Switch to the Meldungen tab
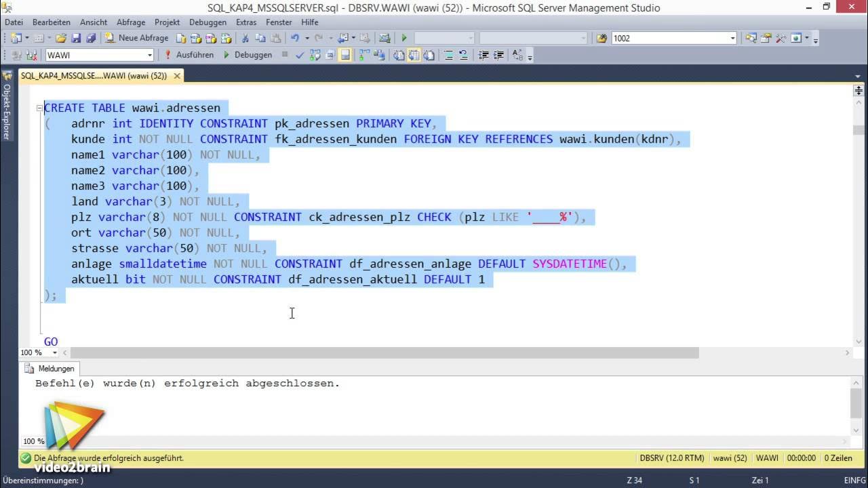868x488 pixels. click(51, 369)
